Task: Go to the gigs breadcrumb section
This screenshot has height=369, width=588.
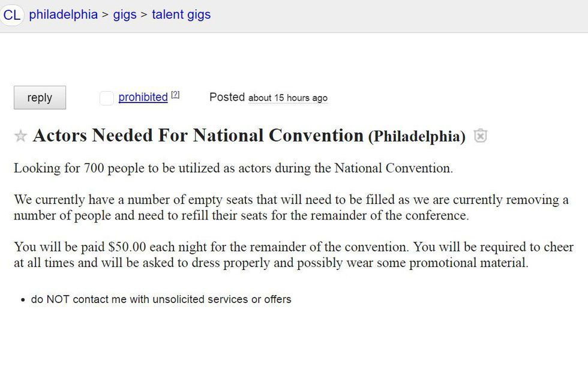Action: [x=125, y=14]
